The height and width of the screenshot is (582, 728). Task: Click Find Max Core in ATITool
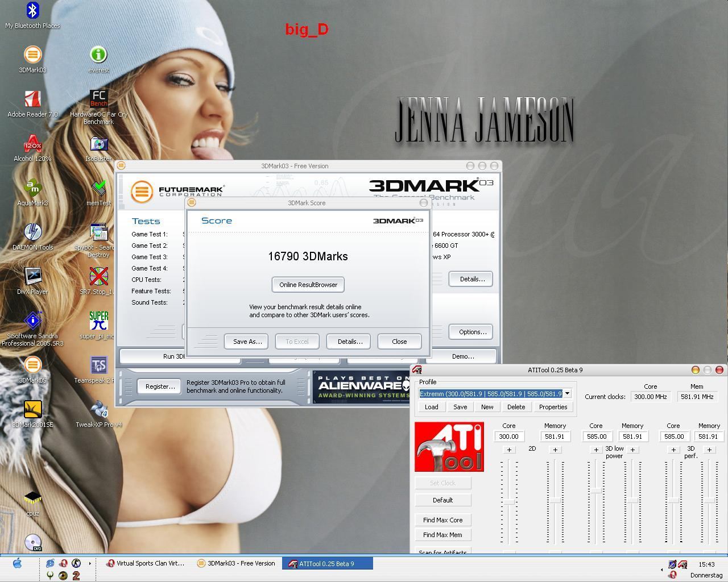coord(442,520)
